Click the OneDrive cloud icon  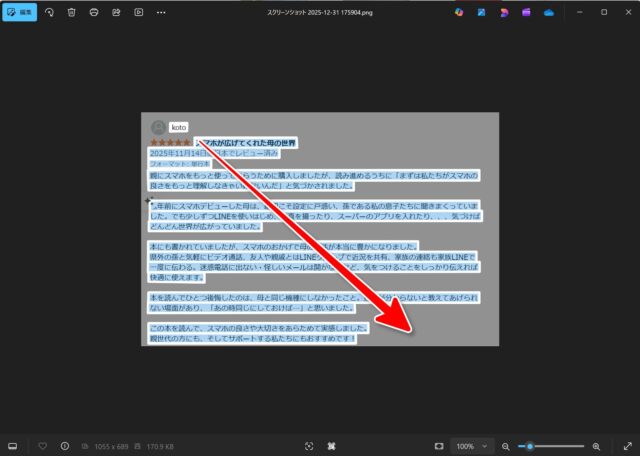[x=548, y=12]
